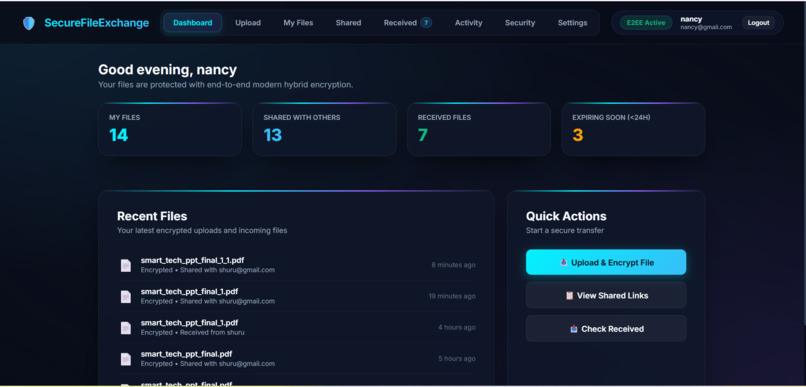Click the shield logo icon beside SecureFileExchange
This screenshot has width=806, height=387.
(x=29, y=23)
